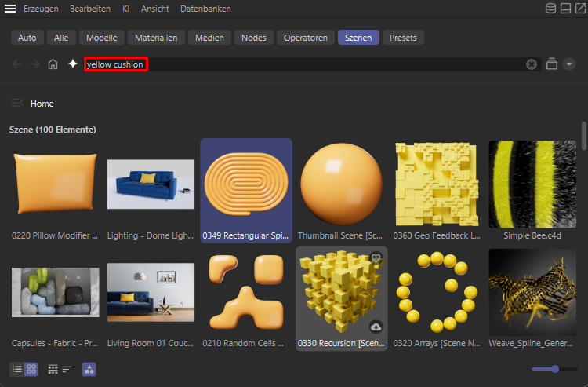Select the Presets filter tab
Viewport: 588px width, 387px height.
(x=403, y=38)
